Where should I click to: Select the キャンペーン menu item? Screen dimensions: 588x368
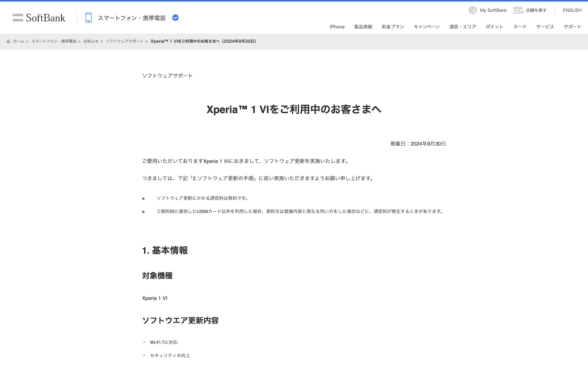(426, 27)
